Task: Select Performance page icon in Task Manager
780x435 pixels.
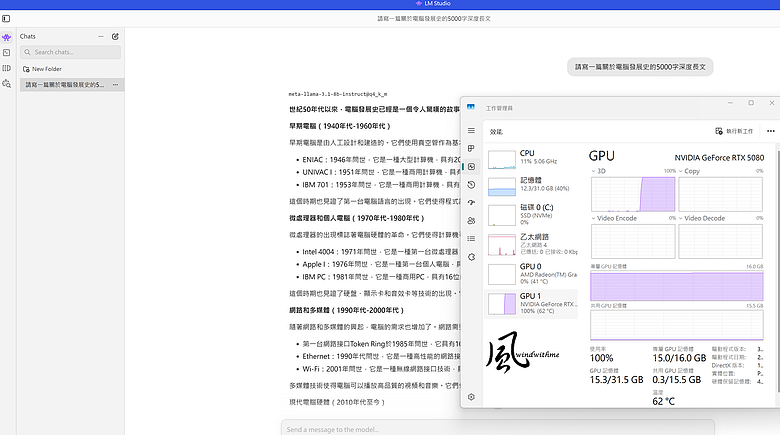Action: (471, 167)
